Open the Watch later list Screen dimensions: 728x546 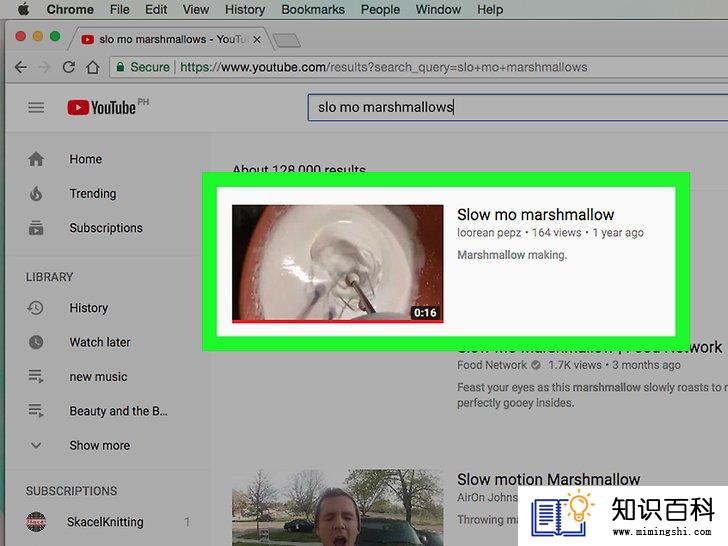[x=100, y=342]
